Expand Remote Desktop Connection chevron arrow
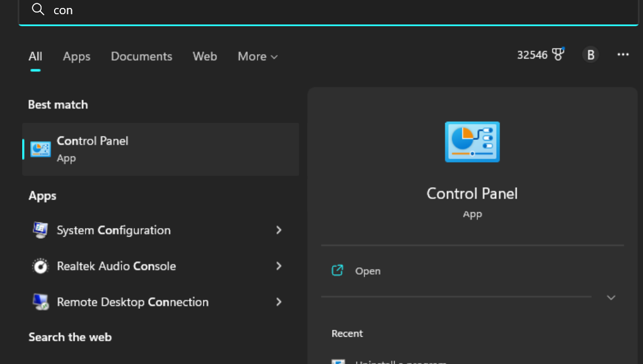Image resolution: width=643 pixels, height=364 pixels. pos(279,302)
